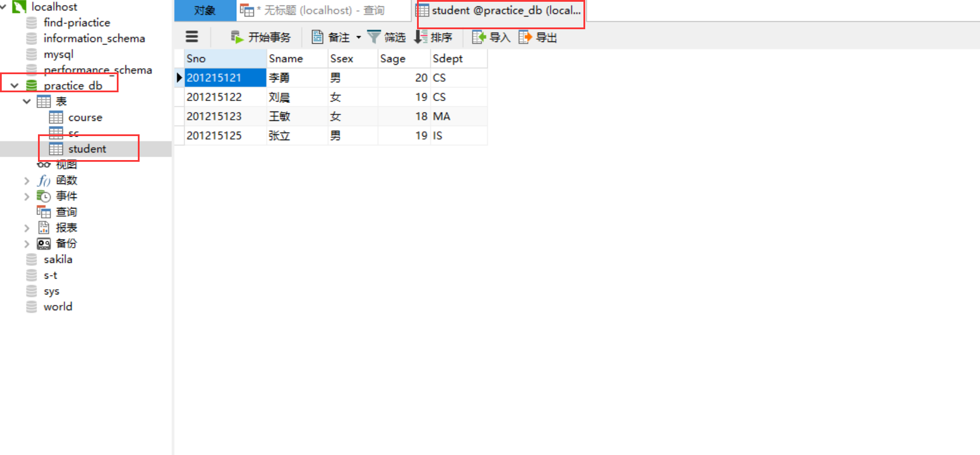Click the name cell 刘晨
The width and height of the screenshot is (980, 455).
pos(297,97)
